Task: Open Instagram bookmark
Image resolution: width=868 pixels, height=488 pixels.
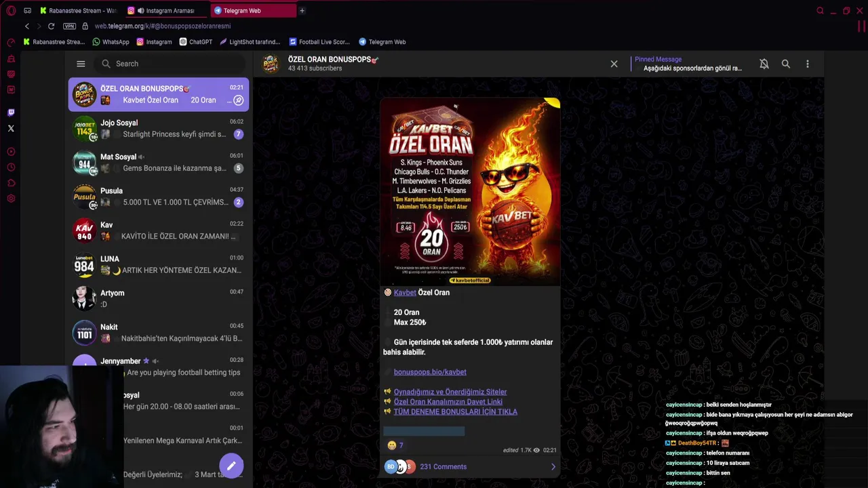Action: tap(154, 42)
